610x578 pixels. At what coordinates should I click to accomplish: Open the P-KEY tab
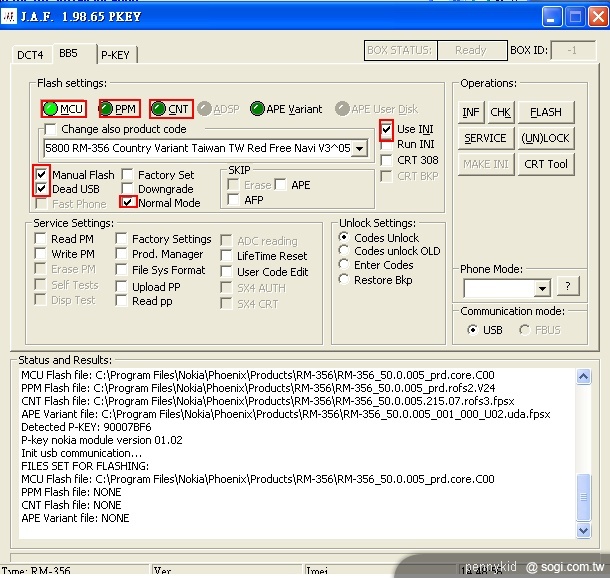pos(116,55)
